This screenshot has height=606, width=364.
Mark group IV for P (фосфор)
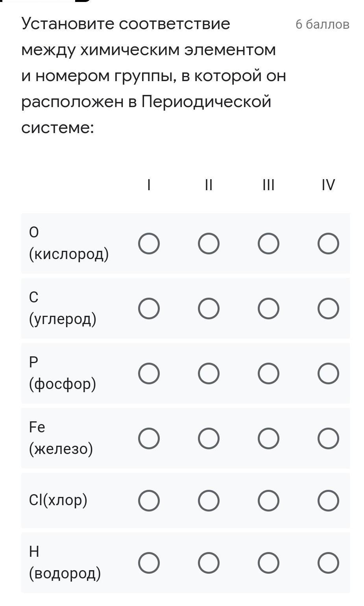[x=328, y=373]
